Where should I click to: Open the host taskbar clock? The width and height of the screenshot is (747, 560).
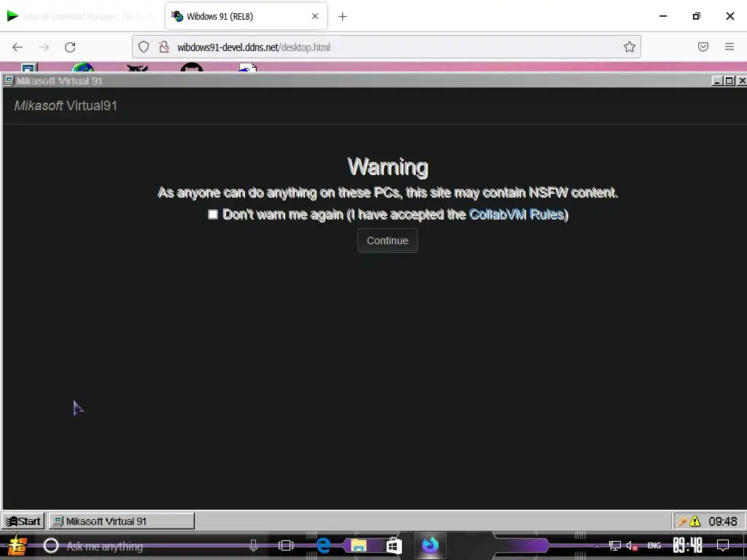click(687, 545)
